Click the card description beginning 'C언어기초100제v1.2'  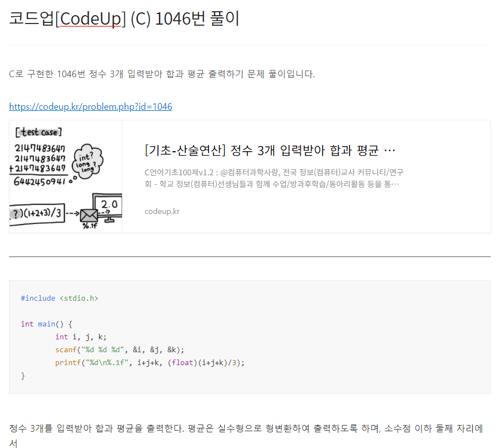[274, 178]
